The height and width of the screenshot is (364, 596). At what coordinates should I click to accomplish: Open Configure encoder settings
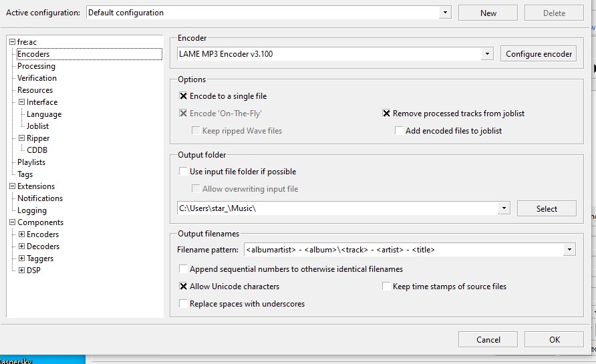539,54
